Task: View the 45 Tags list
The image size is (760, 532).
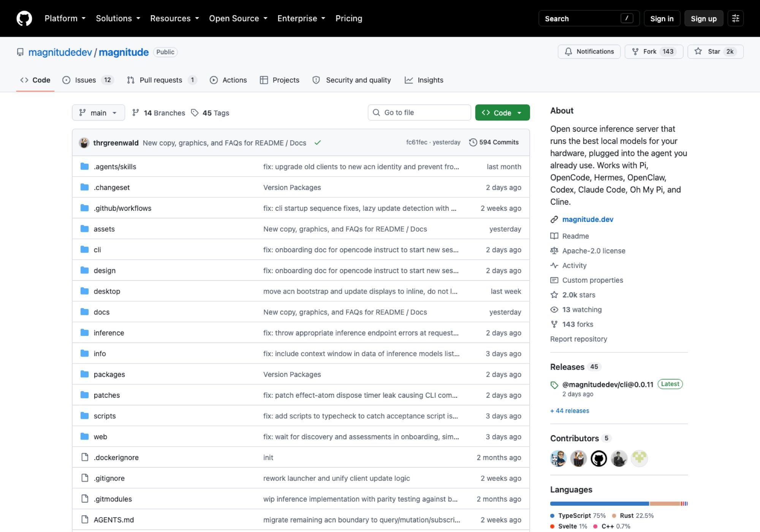Action: tap(210, 113)
